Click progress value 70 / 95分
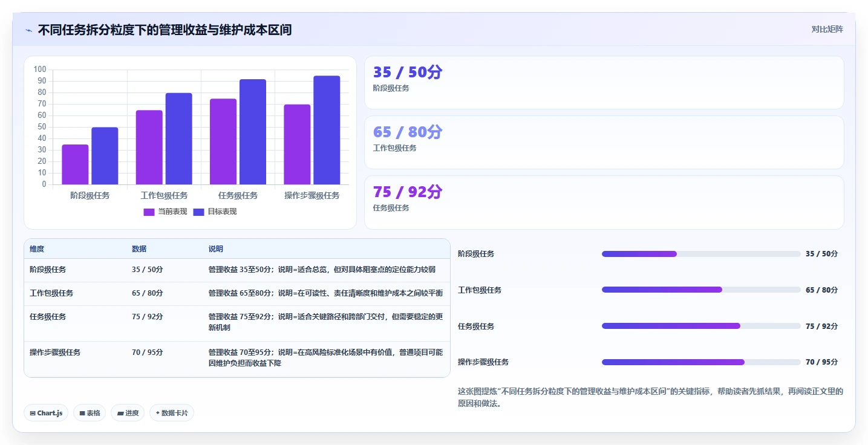The height and width of the screenshot is (445, 868). coord(821,362)
